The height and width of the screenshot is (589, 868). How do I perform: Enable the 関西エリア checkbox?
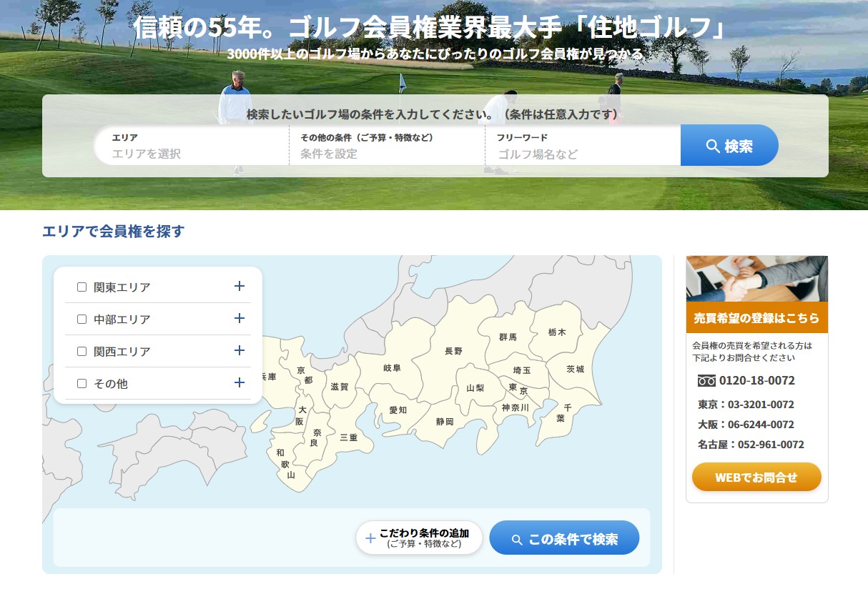click(82, 351)
